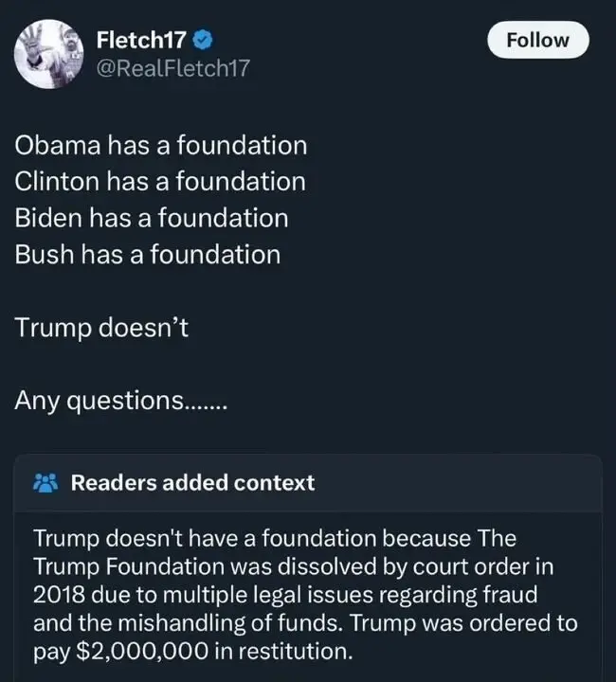Image resolution: width=616 pixels, height=682 pixels.
Task: Select the 'Bush has a foundation' line
Action: 148,254
